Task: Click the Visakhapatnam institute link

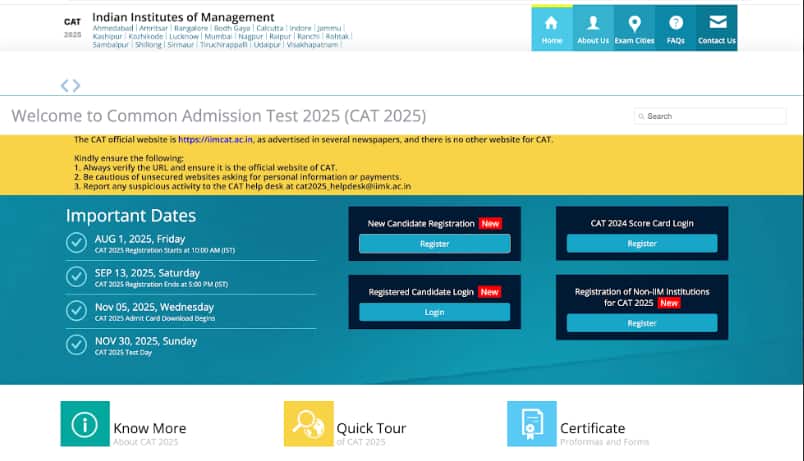Action: click(x=312, y=45)
